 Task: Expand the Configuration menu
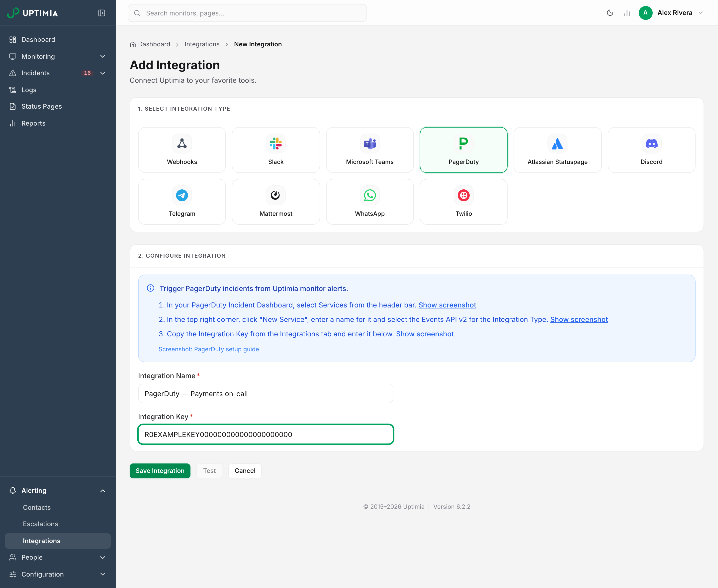[x=58, y=574]
